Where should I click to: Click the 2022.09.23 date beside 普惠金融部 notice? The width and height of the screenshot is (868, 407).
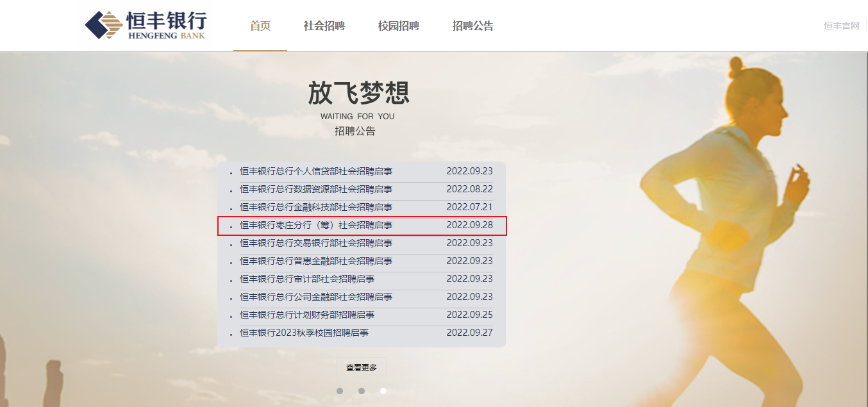coord(470,261)
